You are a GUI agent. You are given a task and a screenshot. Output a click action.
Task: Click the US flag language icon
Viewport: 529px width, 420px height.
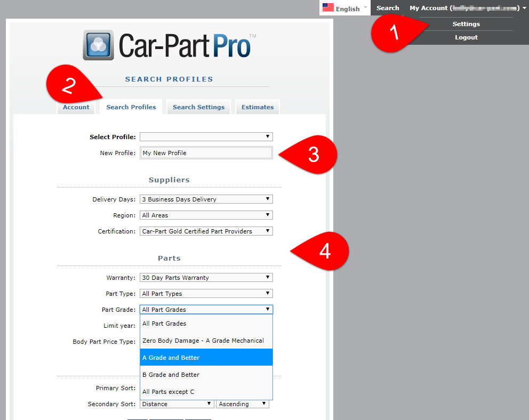click(x=328, y=7)
